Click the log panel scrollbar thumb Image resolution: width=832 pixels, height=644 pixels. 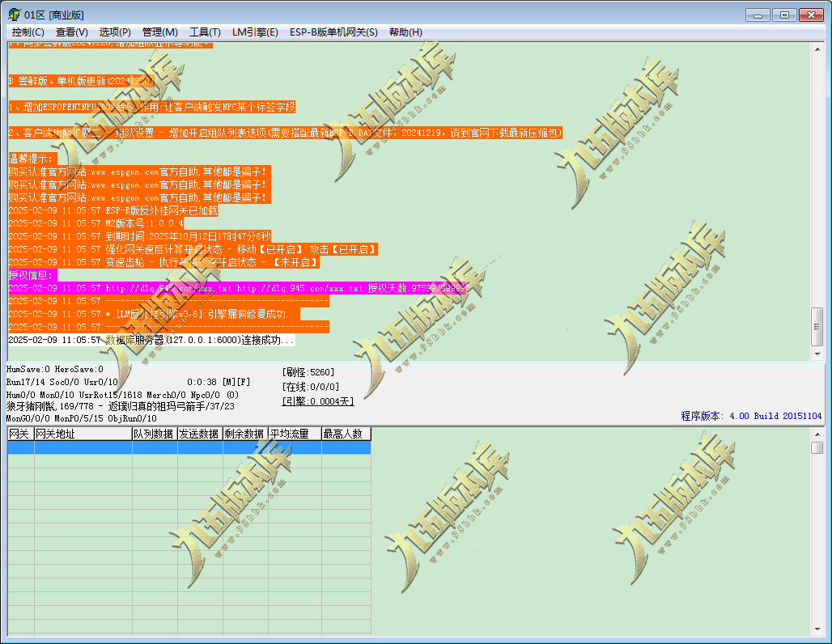(x=817, y=326)
